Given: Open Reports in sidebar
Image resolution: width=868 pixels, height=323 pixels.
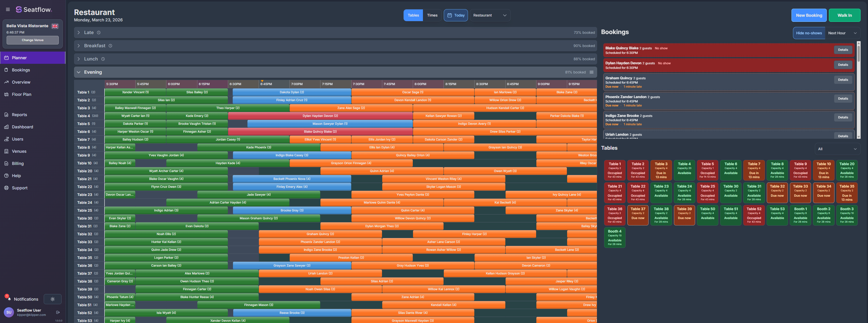Looking at the screenshot, I should 33,115.
